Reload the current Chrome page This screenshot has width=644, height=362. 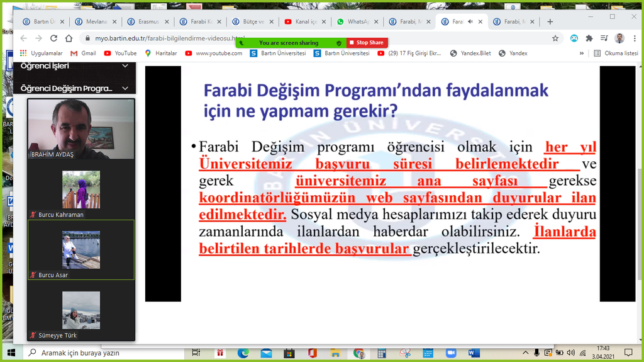point(53,38)
